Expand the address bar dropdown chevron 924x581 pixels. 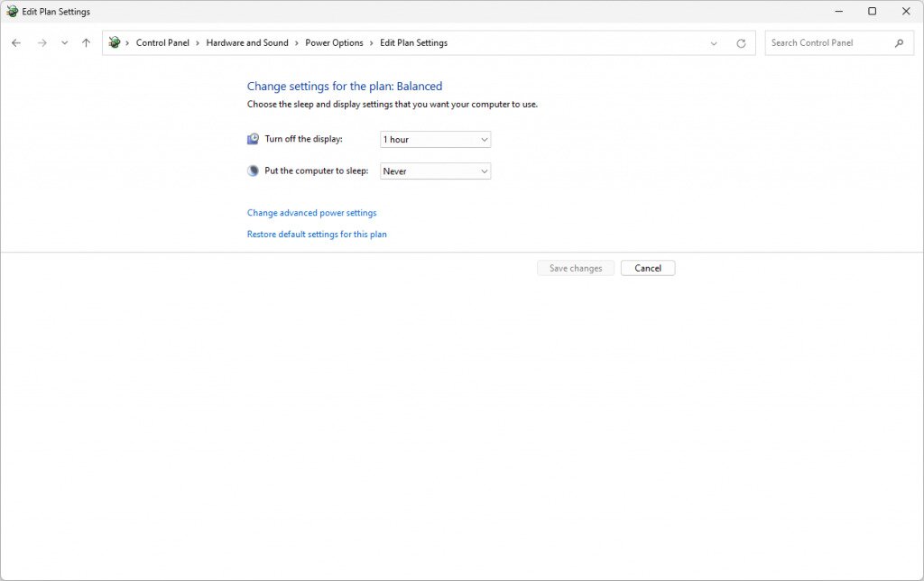click(x=714, y=42)
